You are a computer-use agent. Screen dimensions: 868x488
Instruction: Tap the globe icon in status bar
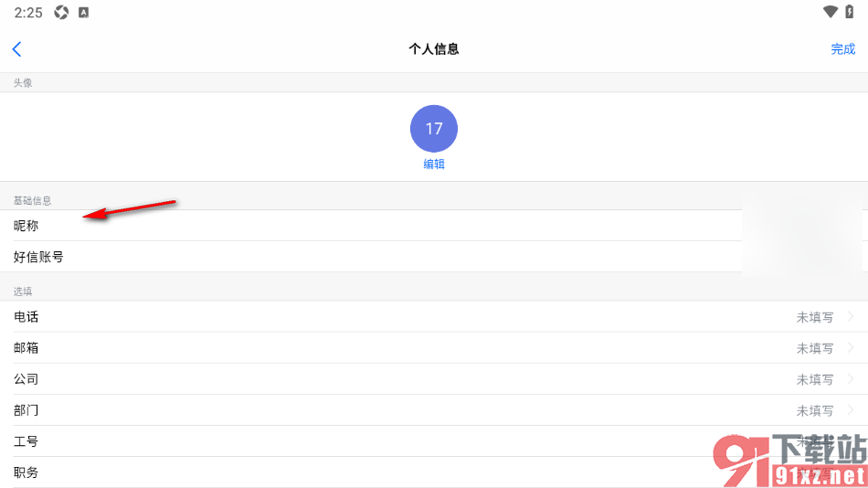pos(61,12)
